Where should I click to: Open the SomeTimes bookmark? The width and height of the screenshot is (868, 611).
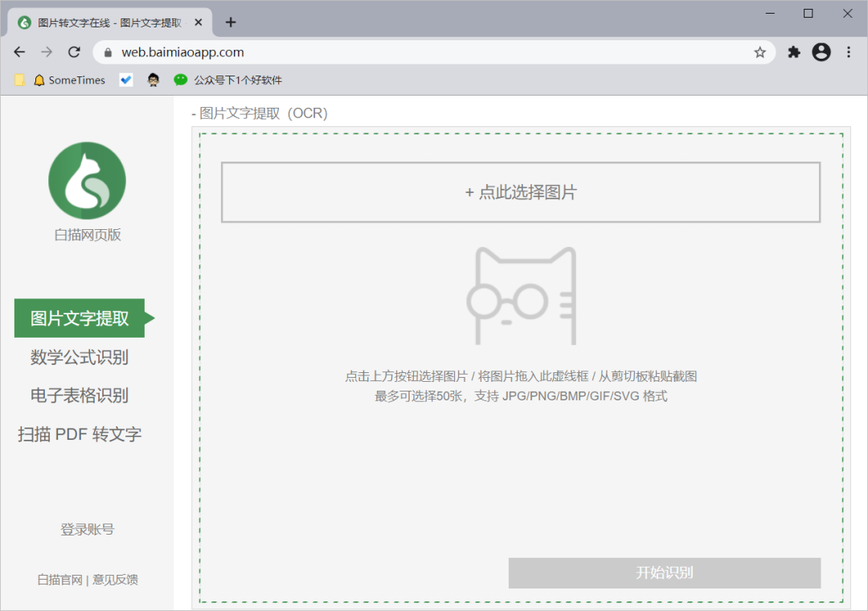[x=69, y=80]
